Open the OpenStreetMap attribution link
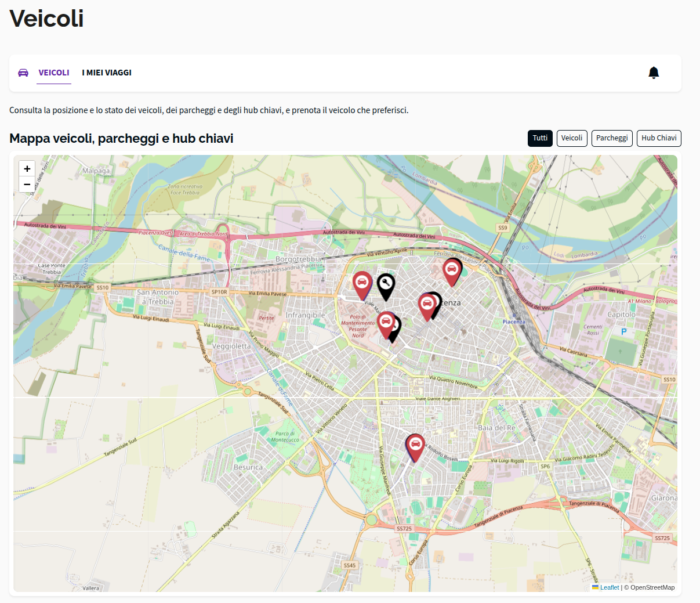 [652, 587]
